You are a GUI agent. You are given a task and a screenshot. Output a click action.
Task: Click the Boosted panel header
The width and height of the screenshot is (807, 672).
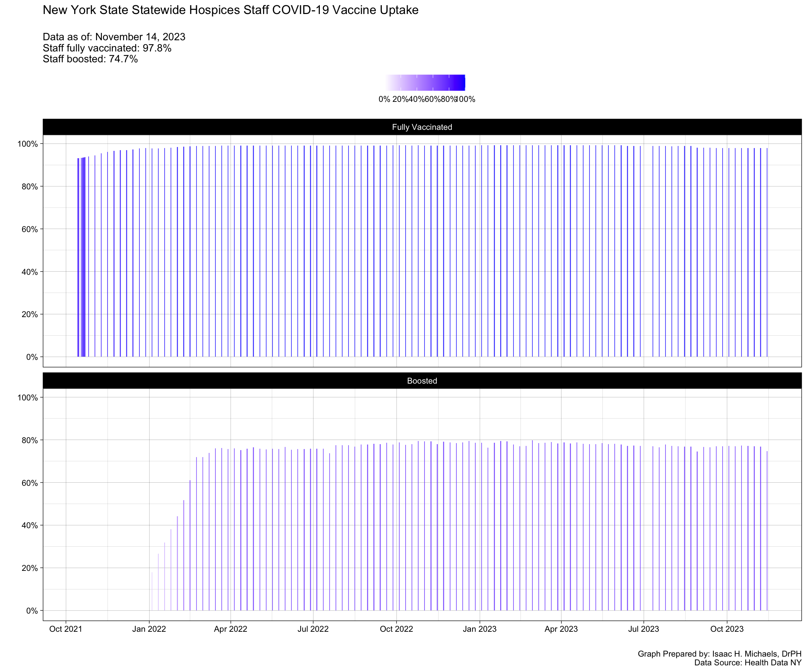click(x=422, y=381)
